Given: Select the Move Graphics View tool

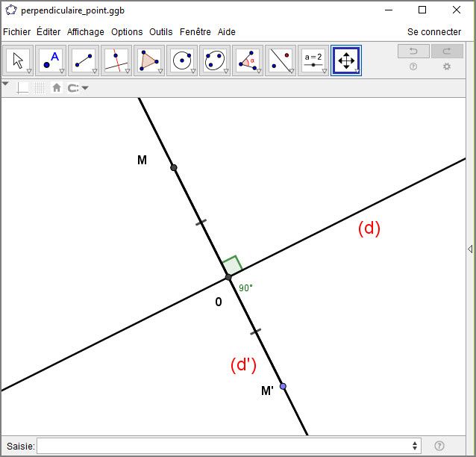Looking at the screenshot, I should [346, 60].
